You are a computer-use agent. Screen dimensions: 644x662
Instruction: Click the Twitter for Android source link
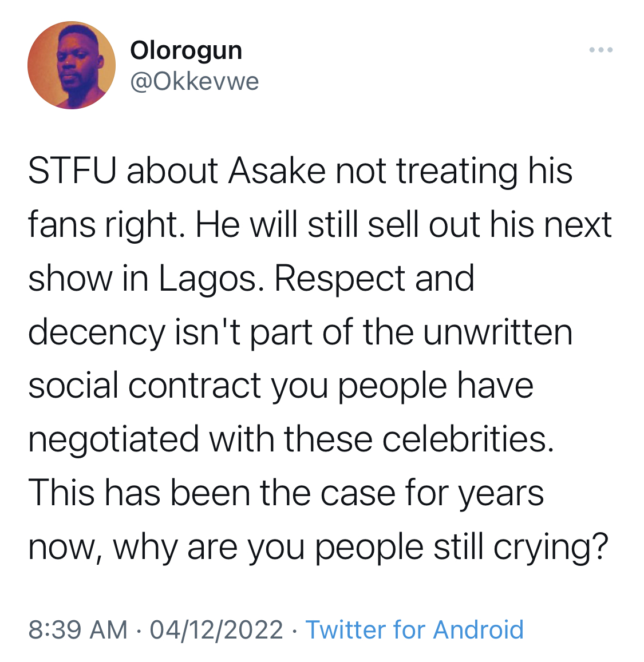click(x=414, y=629)
